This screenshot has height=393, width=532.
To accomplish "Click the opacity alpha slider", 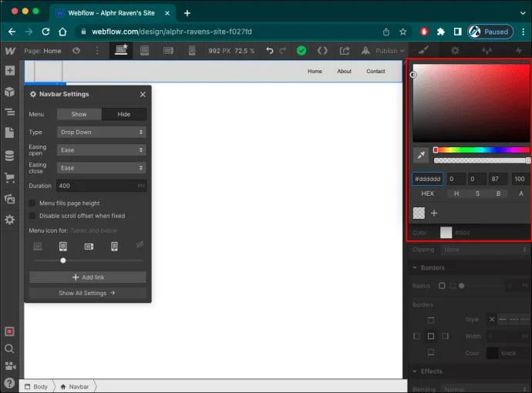I will [x=482, y=160].
